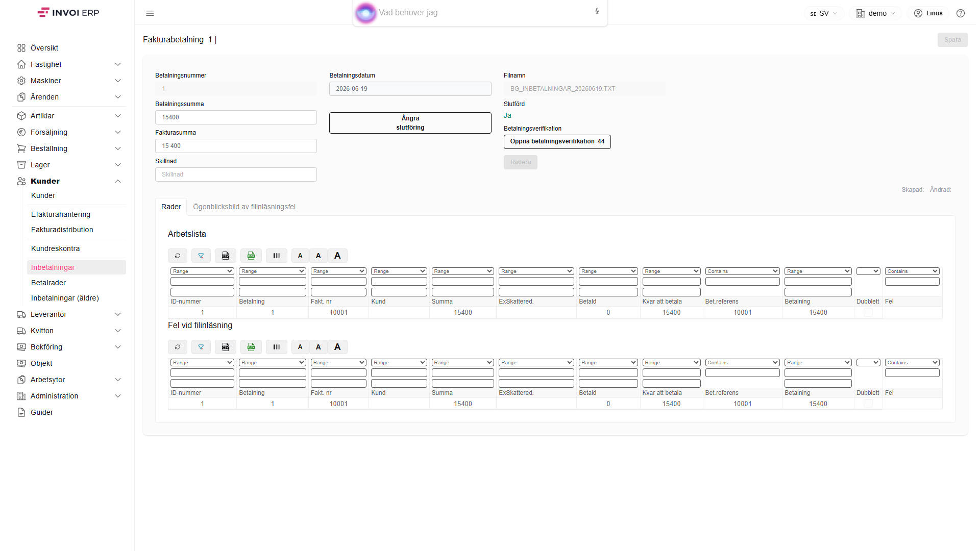
Task: Open the help question mark icon
Action: click(961, 13)
